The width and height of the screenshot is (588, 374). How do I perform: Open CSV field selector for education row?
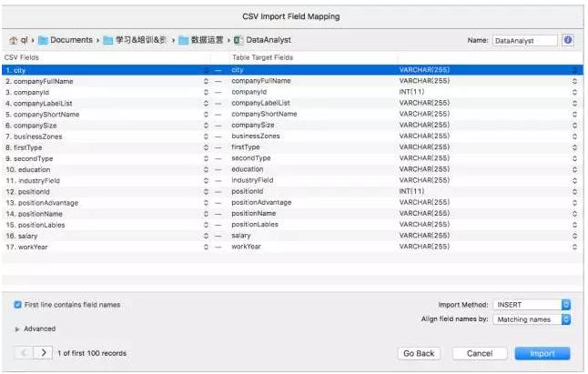click(206, 169)
